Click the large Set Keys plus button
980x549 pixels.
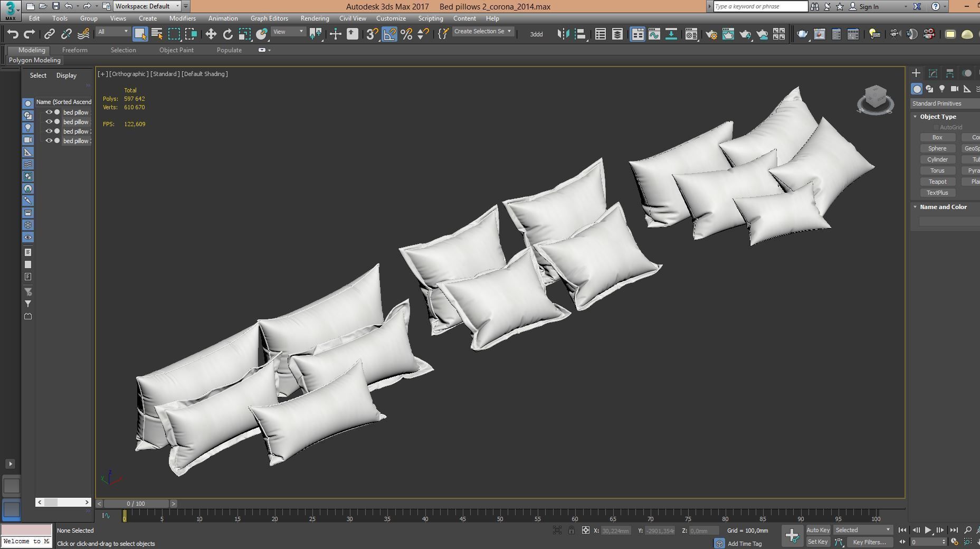[x=792, y=535]
